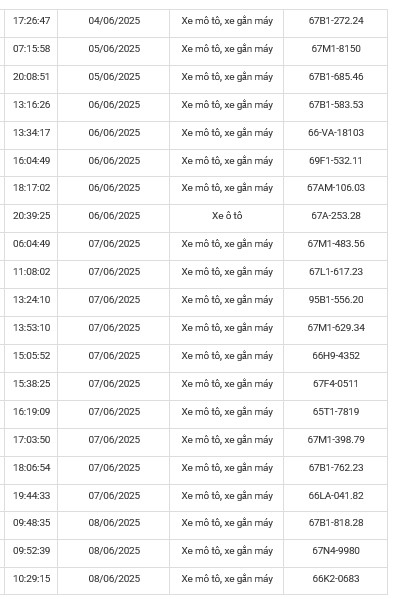The width and height of the screenshot is (393, 599).
Task: Select time cell 07:15:58
Action: pyautogui.click(x=31, y=49)
